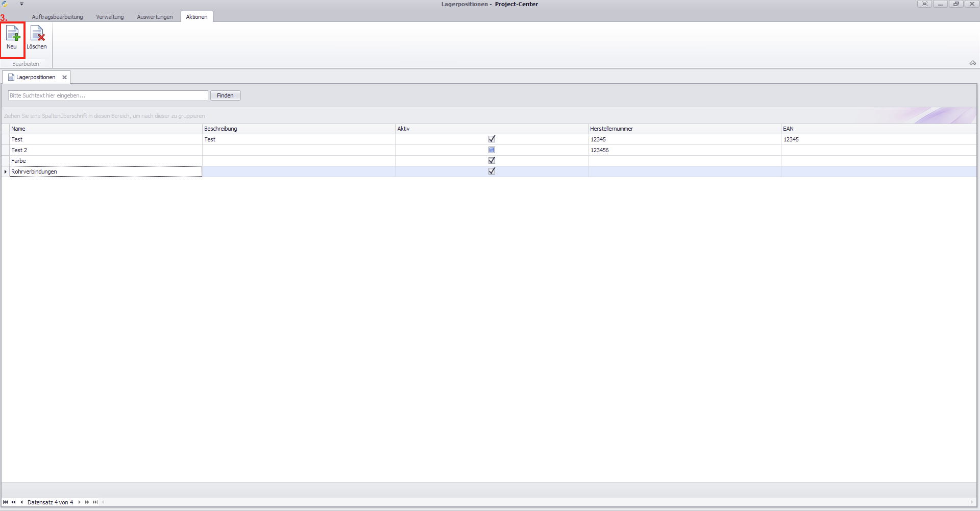Click the Rohrverbindungen row indicator arrow

(6, 172)
